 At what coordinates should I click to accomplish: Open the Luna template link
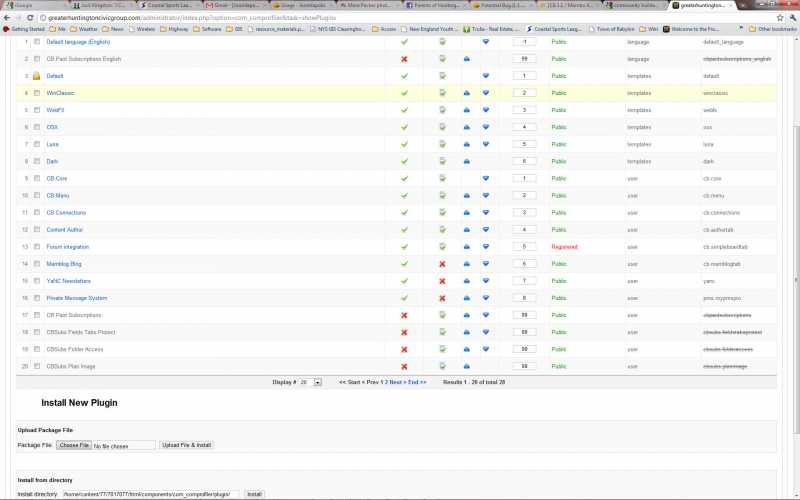[53, 144]
